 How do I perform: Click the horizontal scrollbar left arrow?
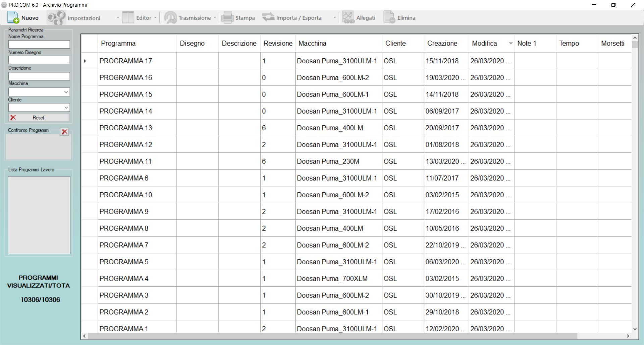click(85, 336)
